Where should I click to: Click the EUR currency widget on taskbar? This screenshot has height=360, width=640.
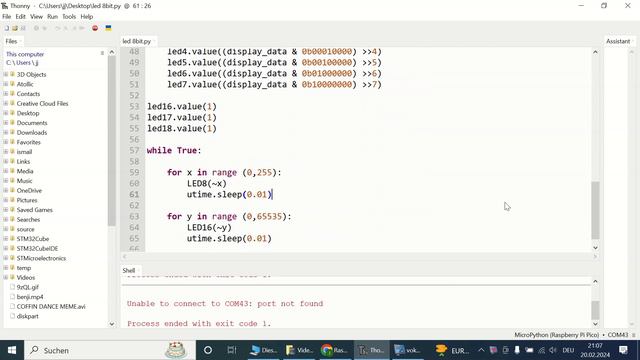(452, 350)
